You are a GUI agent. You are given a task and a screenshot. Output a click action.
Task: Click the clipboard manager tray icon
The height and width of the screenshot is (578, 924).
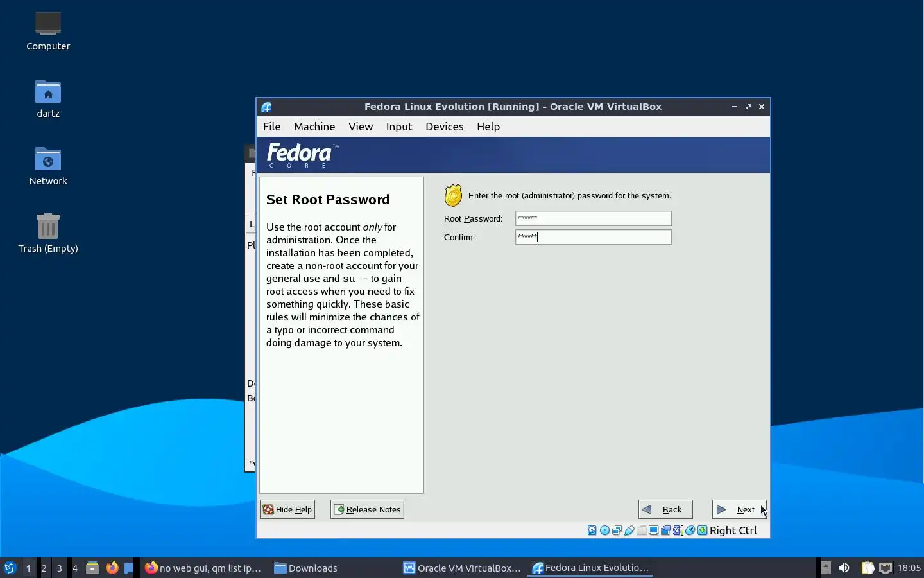(x=867, y=568)
